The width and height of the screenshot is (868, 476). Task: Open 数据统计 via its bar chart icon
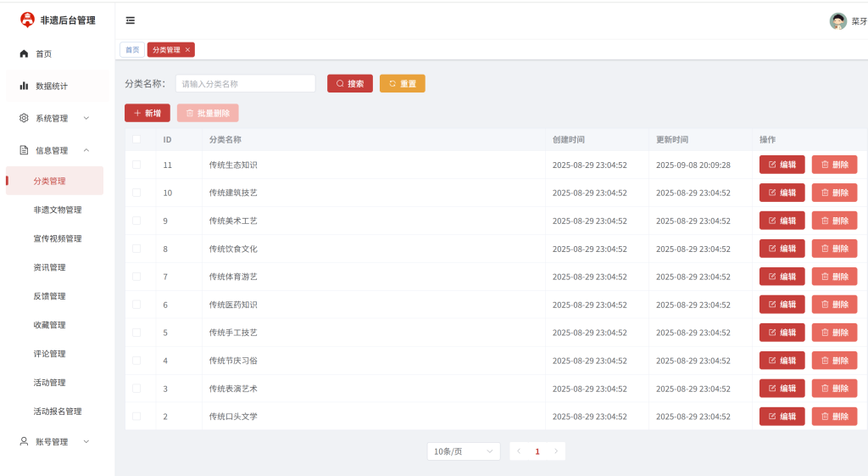pyautogui.click(x=24, y=86)
